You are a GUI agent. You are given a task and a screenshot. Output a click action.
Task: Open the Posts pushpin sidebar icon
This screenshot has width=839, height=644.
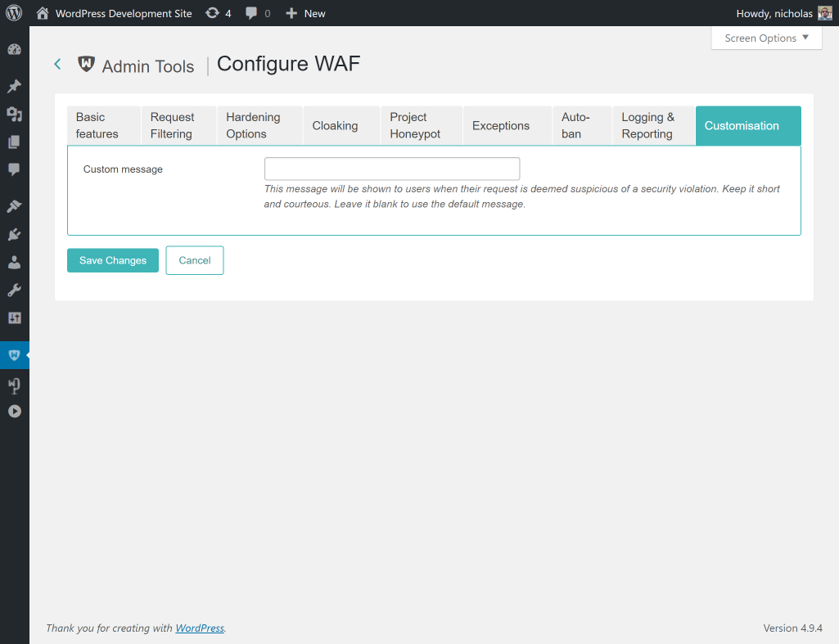(x=15, y=86)
